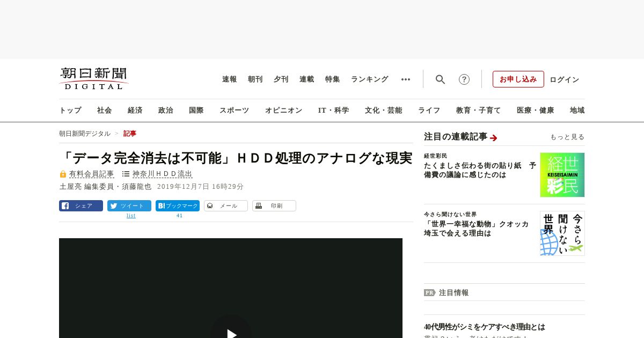644x338 pixels.
Task: Click the 今さら聞けない世界 thumbnail image
Action: coord(562,233)
